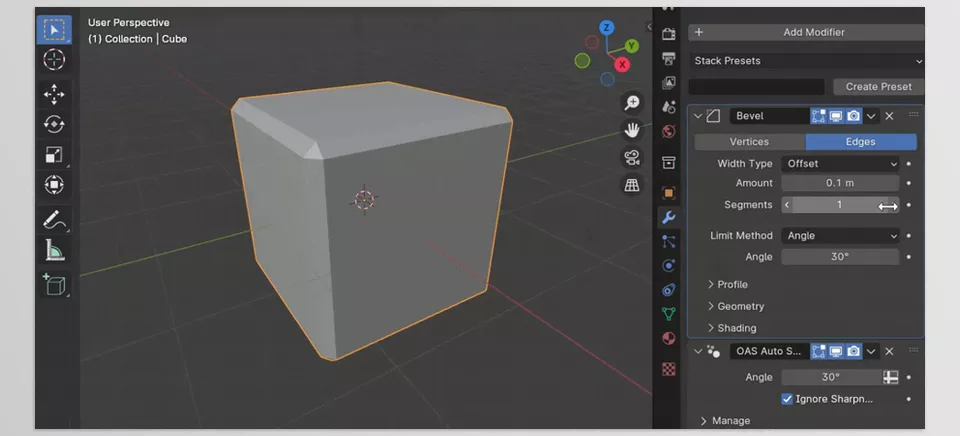
Task: Click the Pan hand viewport button
Action: [632, 130]
